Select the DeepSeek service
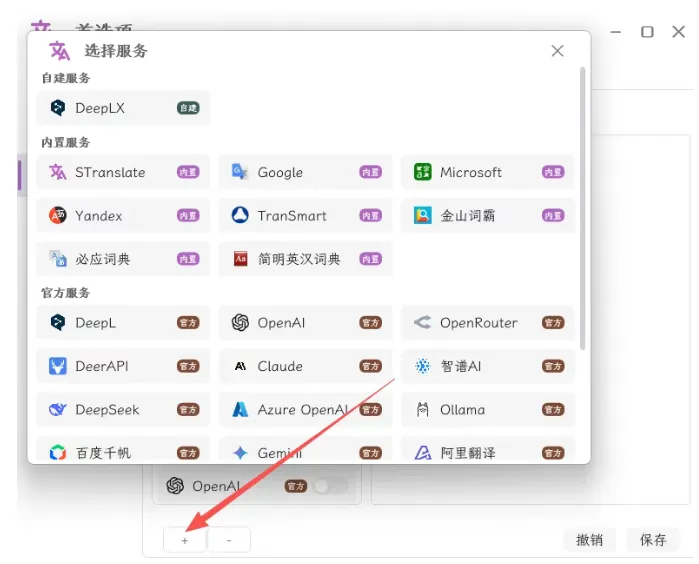The image size is (699, 564). [123, 410]
